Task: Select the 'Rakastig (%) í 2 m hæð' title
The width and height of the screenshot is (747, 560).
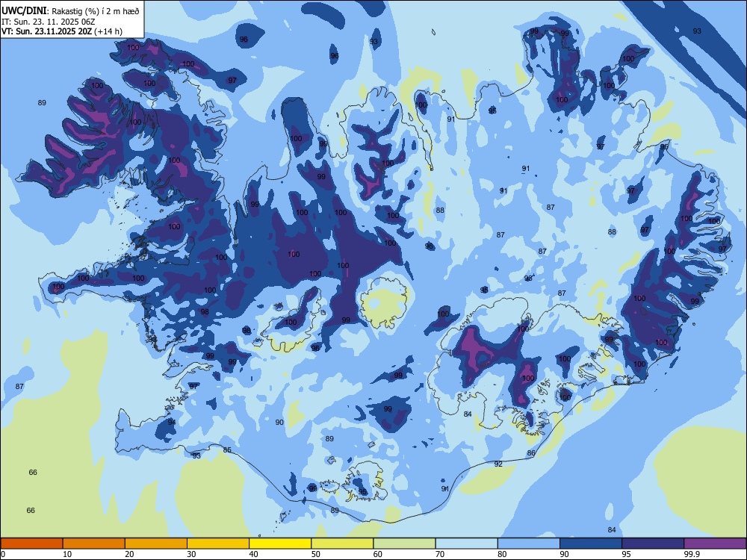Action: coord(96,11)
